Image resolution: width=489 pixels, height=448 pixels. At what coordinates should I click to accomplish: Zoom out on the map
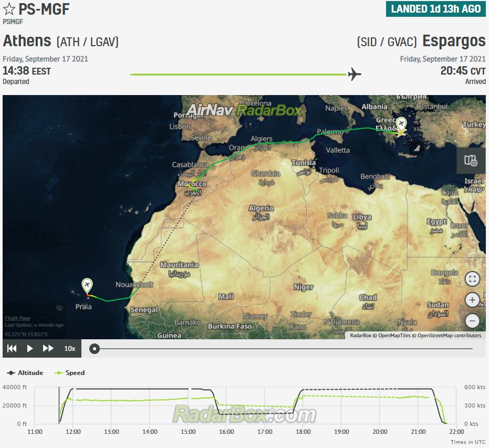[472, 321]
